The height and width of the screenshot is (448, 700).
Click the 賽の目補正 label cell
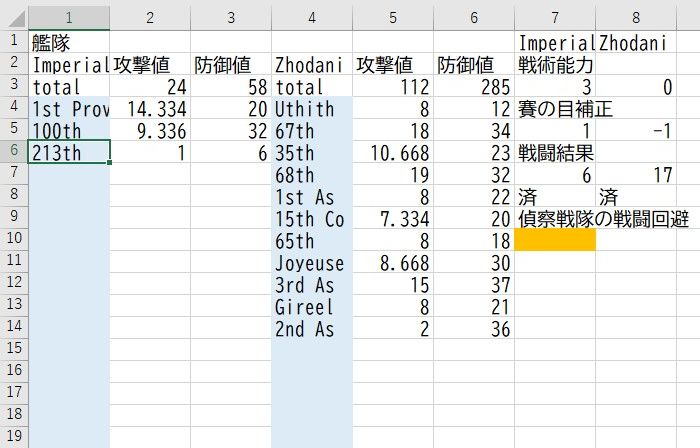[x=555, y=108]
